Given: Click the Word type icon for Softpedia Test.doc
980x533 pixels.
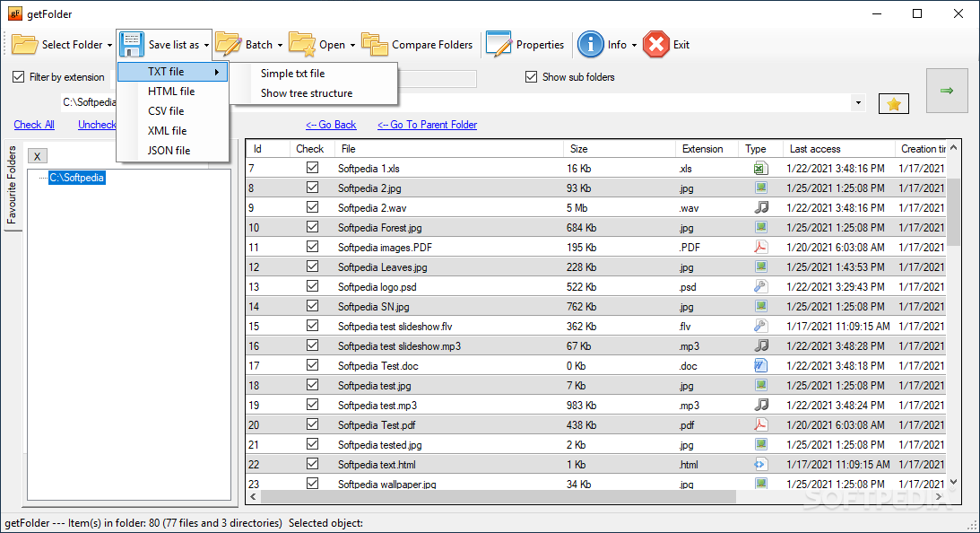Looking at the screenshot, I should pos(760,365).
